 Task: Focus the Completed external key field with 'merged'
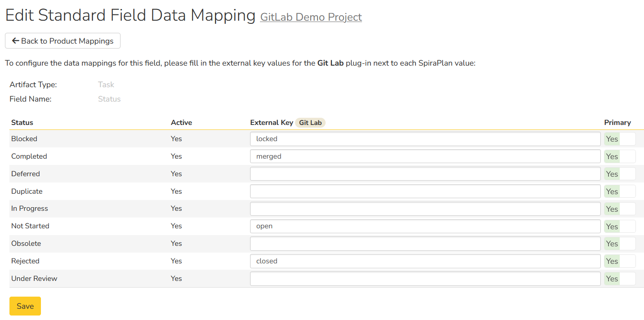tap(425, 156)
